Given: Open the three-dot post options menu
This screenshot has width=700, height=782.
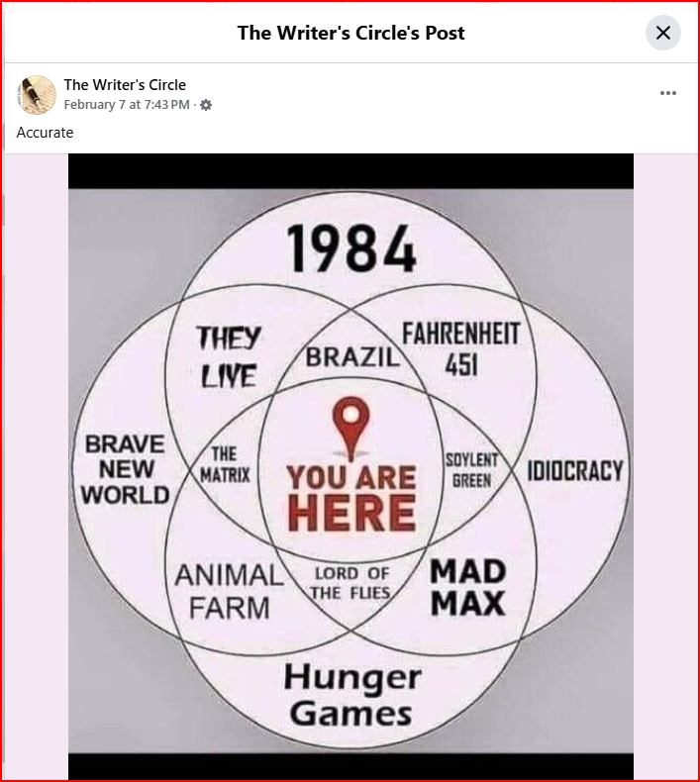Looking at the screenshot, I should [x=667, y=93].
